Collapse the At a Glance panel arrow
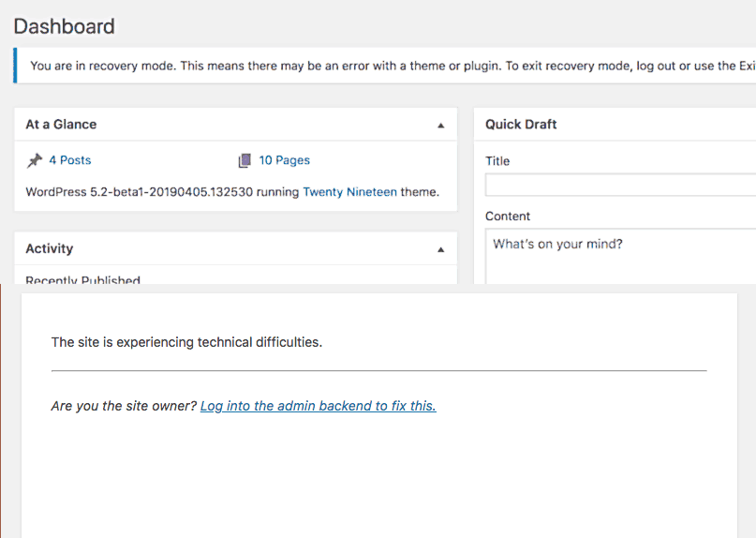This screenshot has height=538, width=756. click(440, 126)
